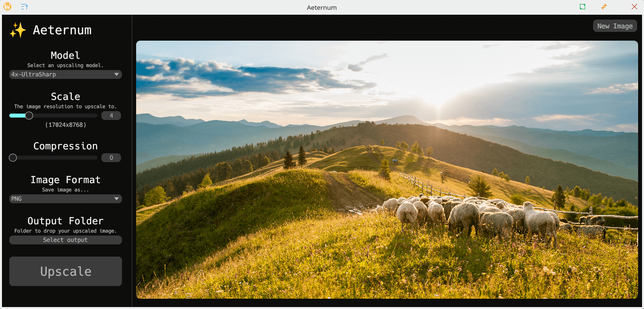The image size is (644, 309).
Task: Click the blue sort icon in title bar
Action: (24, 7)
